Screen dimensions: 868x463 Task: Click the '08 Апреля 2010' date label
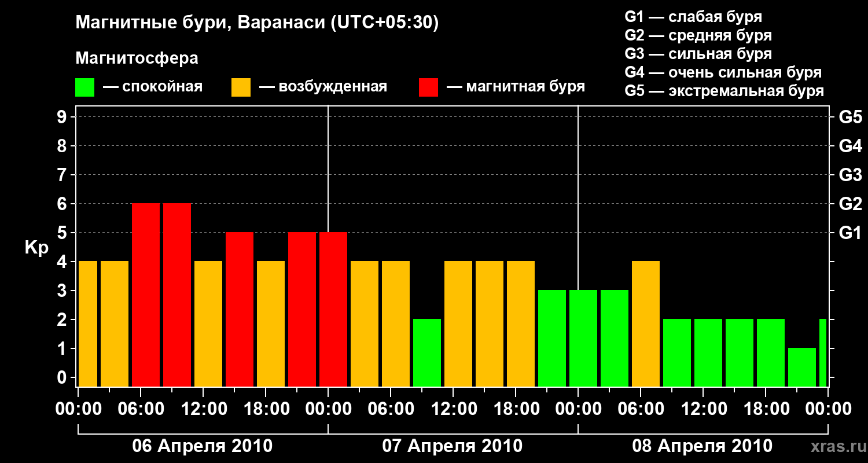tap(703, 446)
